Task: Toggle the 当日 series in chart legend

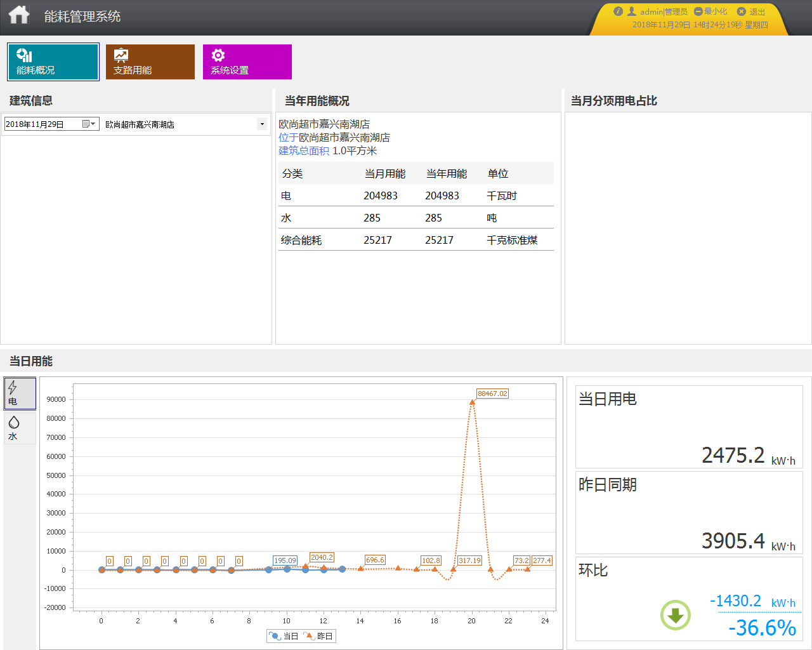Action: point(284,636)
